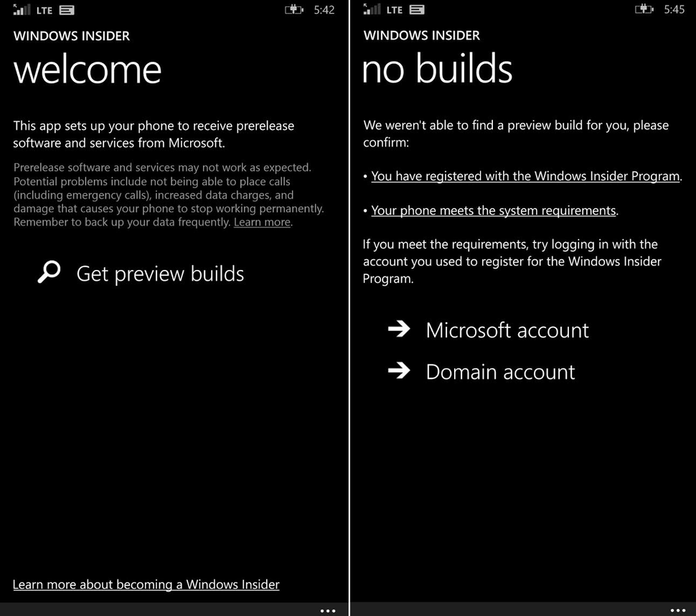Screen dimensions: 696x616
Task: Tap the battery indicator on the welcome screen
Action: tap(294, 10)
